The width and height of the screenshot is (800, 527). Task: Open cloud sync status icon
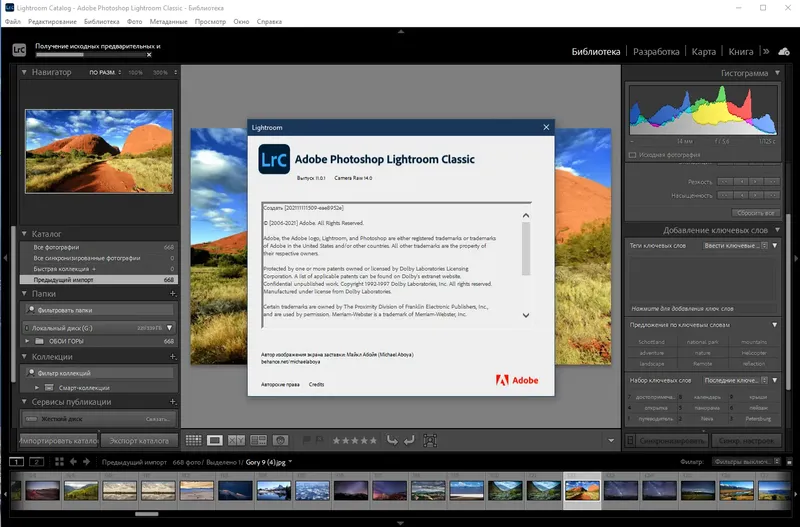(x=784, y=52)
